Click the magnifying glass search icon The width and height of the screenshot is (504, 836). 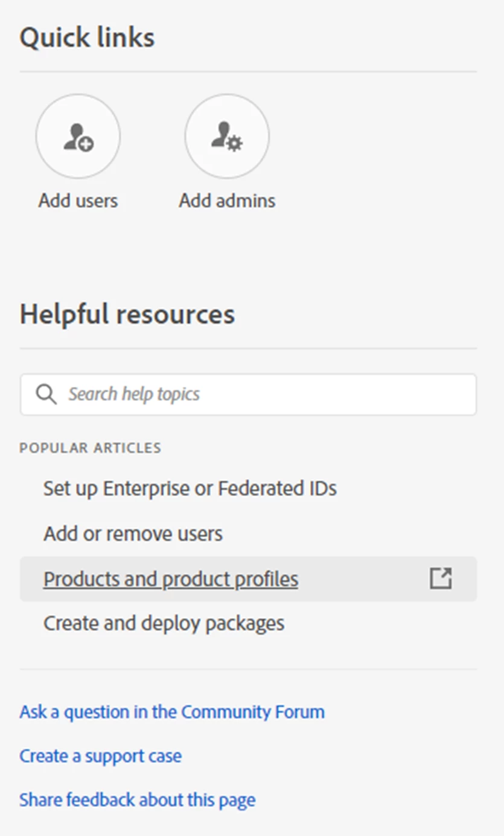pyautogui.click(x=46, y=394)
